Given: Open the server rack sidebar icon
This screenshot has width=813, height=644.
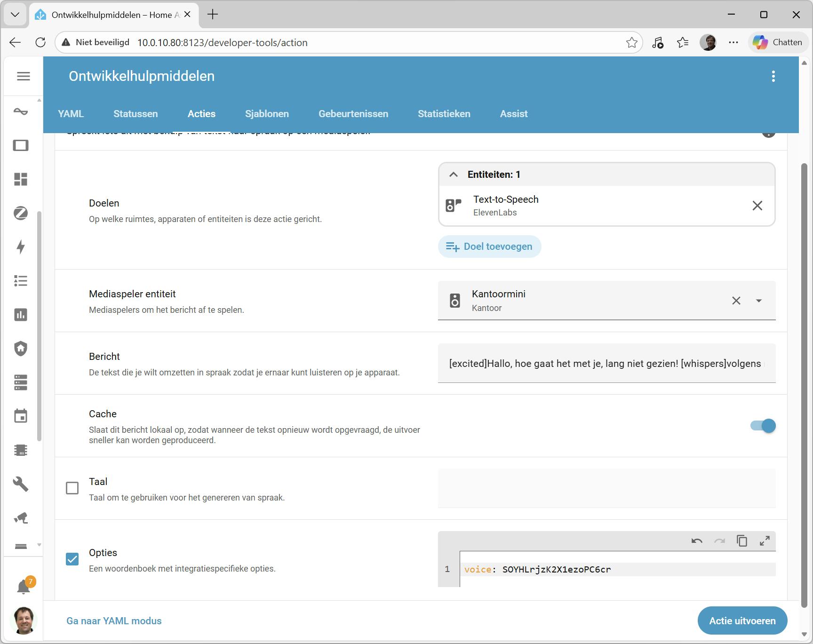Looking at the screenshot, I should point(21,382).
